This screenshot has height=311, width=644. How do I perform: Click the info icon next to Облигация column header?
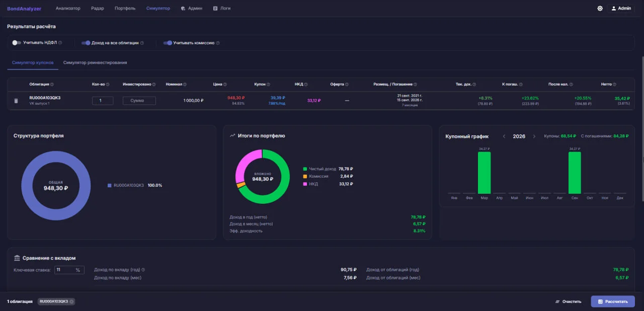[x=52, y=85]
